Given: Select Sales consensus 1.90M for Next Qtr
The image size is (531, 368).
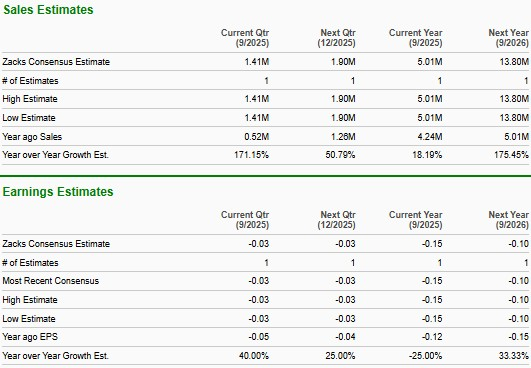Looking at the screenshot, I should [343, 62].
